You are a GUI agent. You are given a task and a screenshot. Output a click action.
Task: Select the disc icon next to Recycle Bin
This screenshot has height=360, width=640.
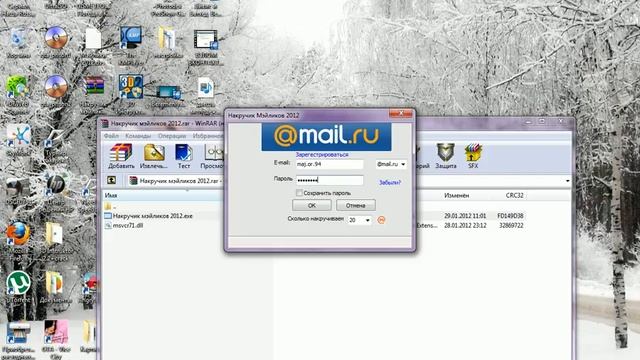(x=56, y=38)
